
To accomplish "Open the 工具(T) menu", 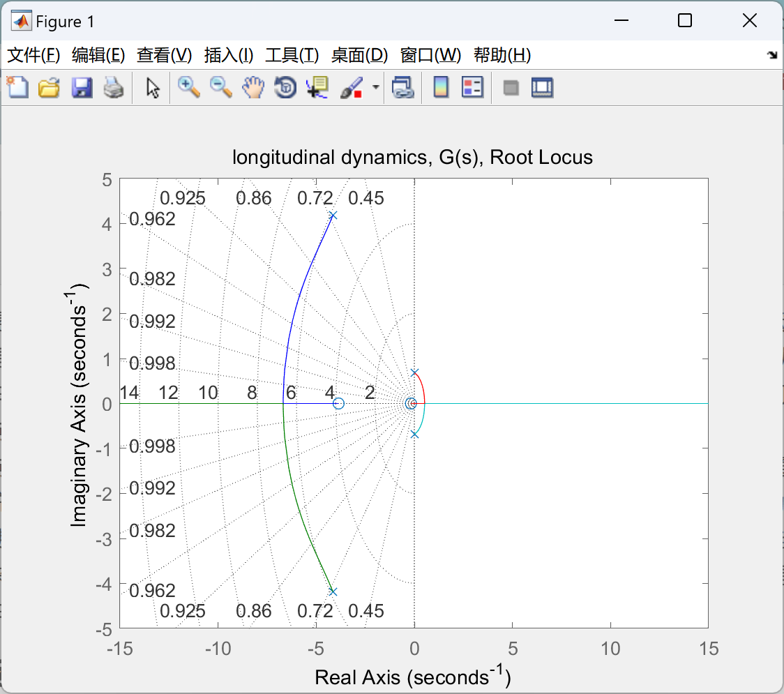I will pos(292,55).
